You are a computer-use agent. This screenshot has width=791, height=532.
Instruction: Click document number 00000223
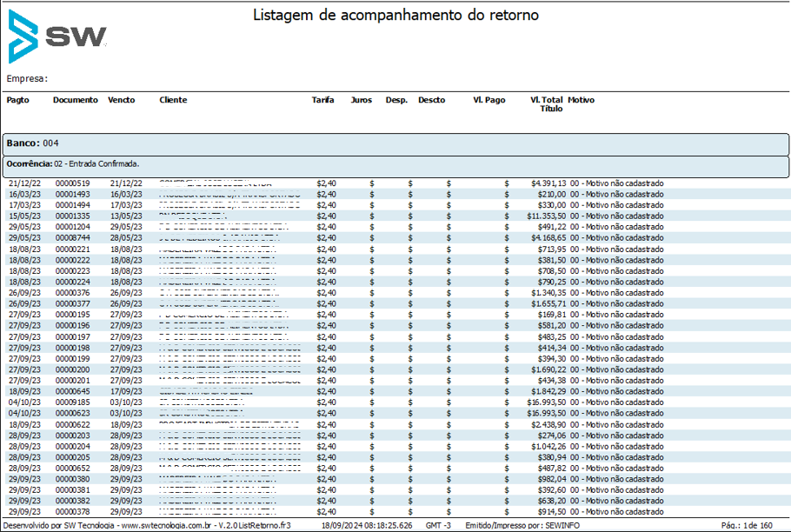point(73,271)
